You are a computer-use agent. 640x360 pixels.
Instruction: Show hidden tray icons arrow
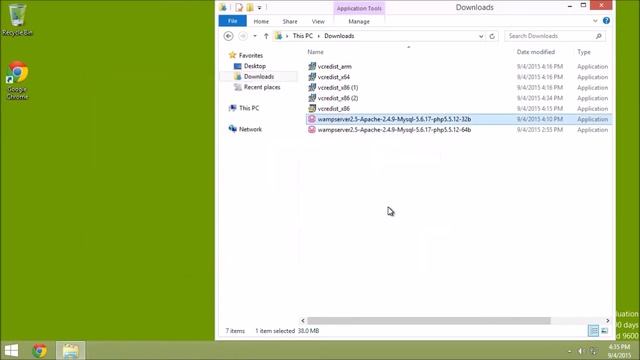pyautogui.click(x=570, y=351)
